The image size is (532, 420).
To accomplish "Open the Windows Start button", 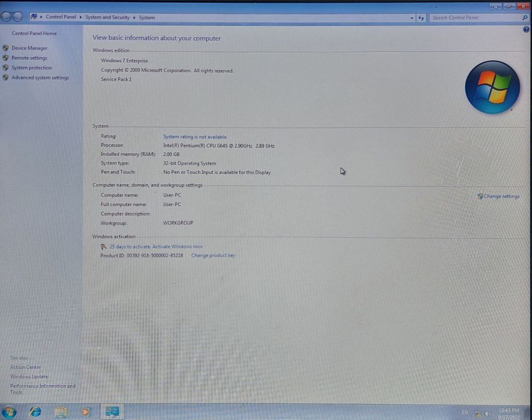I will point(9,412).
